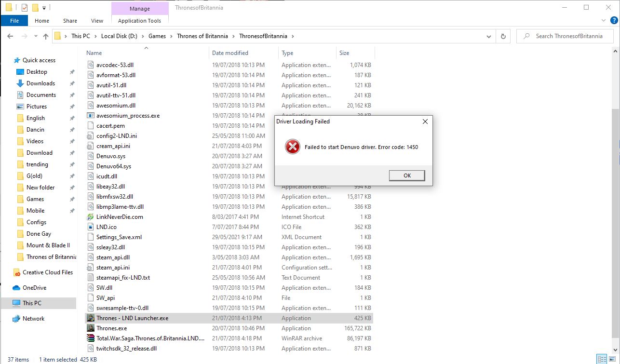620x364 pixels.
Task: Open the Mount & Blade II sidebar folder
Action: click(48, 245)
